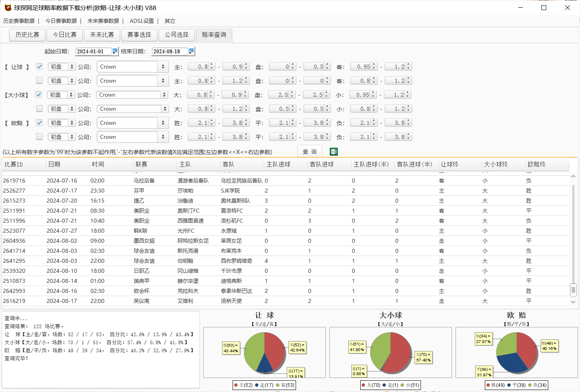Click the 让球 first row 客 maximum 1.2 stepper

(x=398, y=67)
